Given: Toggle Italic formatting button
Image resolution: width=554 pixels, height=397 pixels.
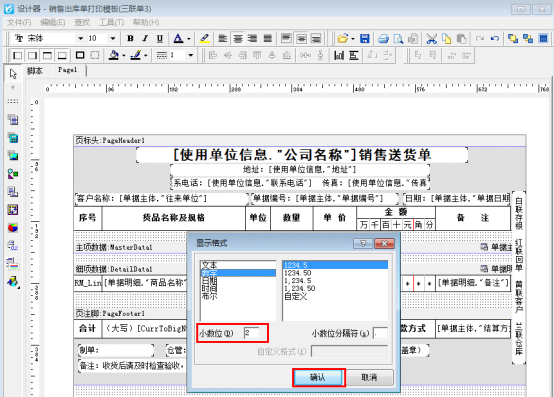Looking at the screenshot, I should point(145,38).
